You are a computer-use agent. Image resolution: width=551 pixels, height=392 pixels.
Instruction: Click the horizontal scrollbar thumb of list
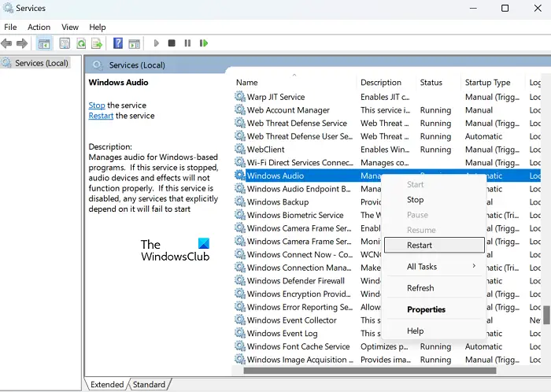pos(370,371)
